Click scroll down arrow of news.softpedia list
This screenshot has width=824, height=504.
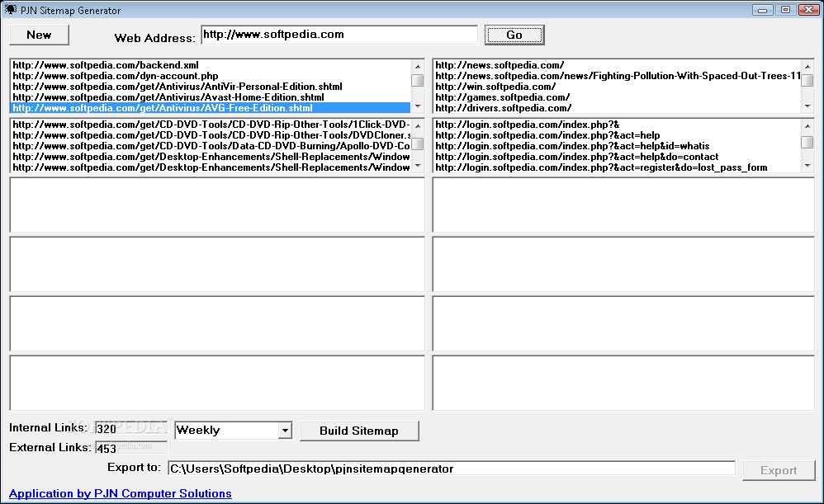point(807,106)
